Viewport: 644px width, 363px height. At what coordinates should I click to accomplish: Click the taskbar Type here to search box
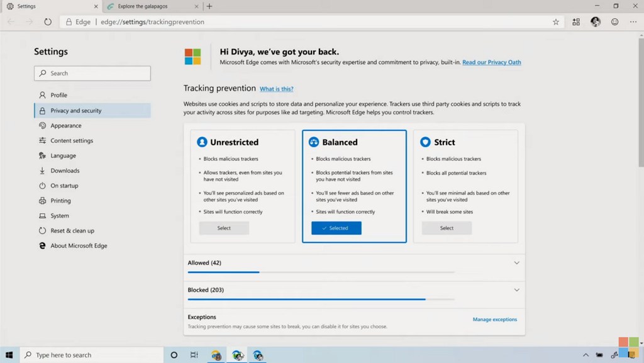click(x=92, y=355)
